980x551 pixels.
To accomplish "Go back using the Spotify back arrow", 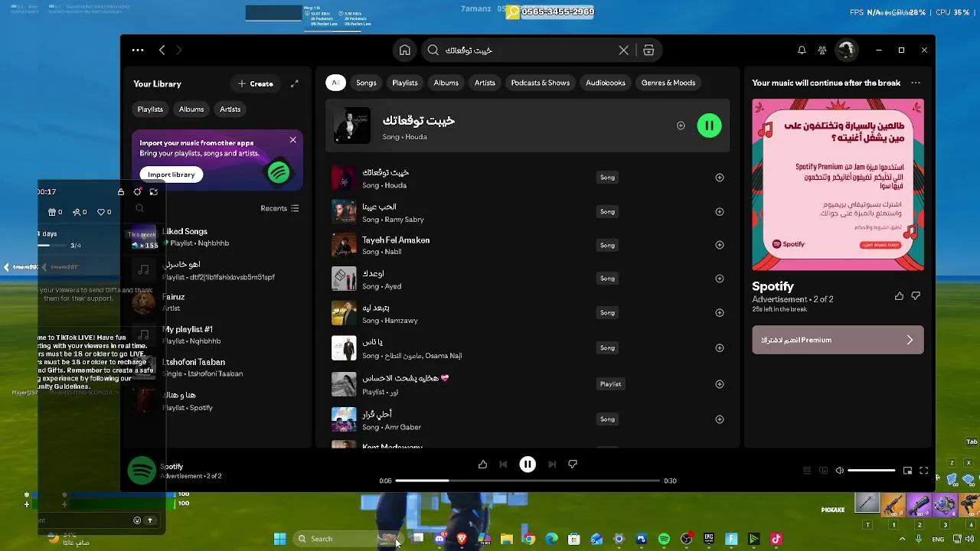I will tap(162, 50).
